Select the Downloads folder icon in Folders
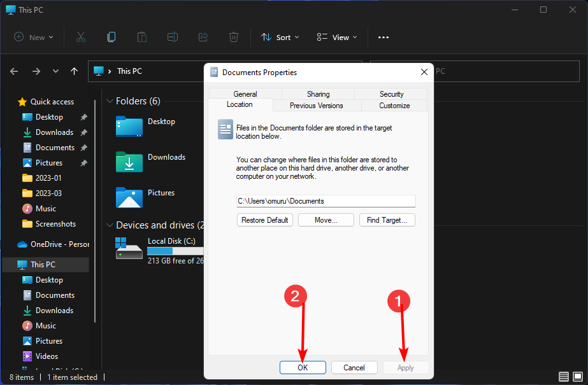This screenshot has height=385, width=588. (x=129, y=162)
